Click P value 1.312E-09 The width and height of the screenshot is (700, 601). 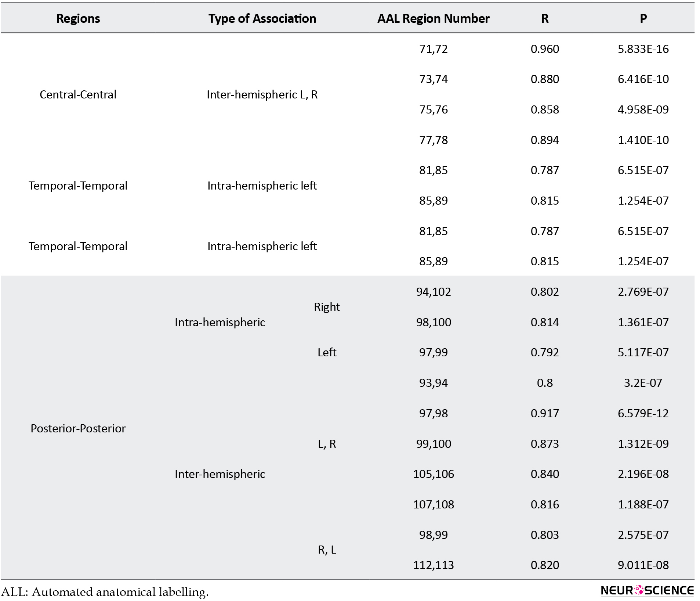pyautogui.click(x=643, y=444)
